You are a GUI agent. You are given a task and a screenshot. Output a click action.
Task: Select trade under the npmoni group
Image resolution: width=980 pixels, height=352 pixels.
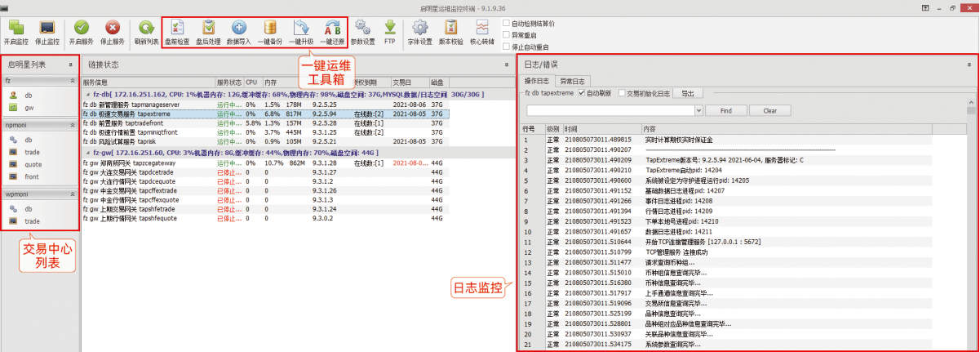32,152
